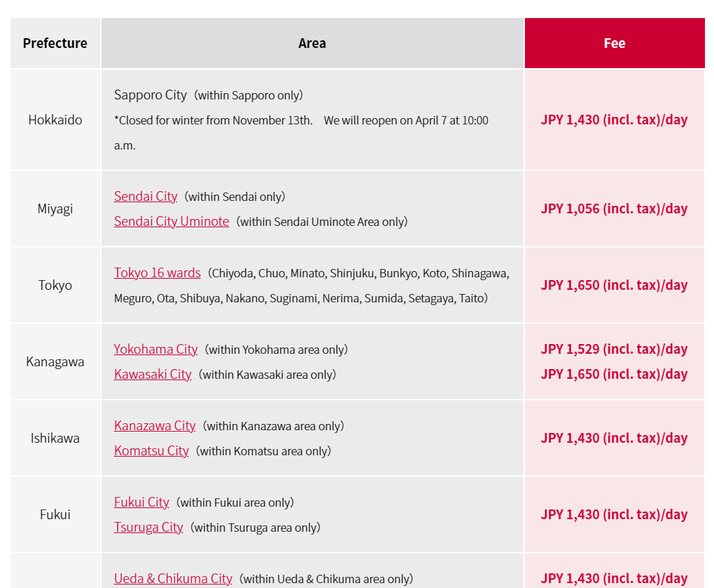
Task: Click the Prefecture column header
Action: 55,43
